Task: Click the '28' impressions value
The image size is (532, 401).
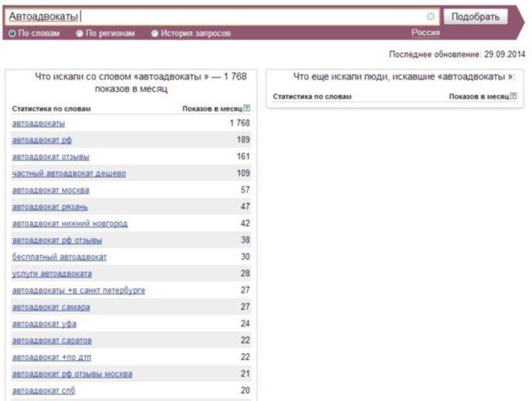Action: tap(245, 273)
